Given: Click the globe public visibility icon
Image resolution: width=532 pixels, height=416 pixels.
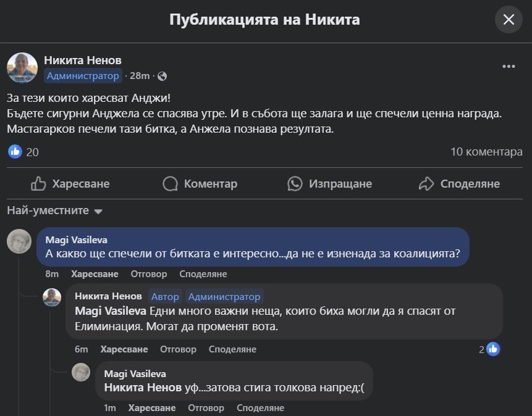Looking at the screenshot, I should coord(163,76).
